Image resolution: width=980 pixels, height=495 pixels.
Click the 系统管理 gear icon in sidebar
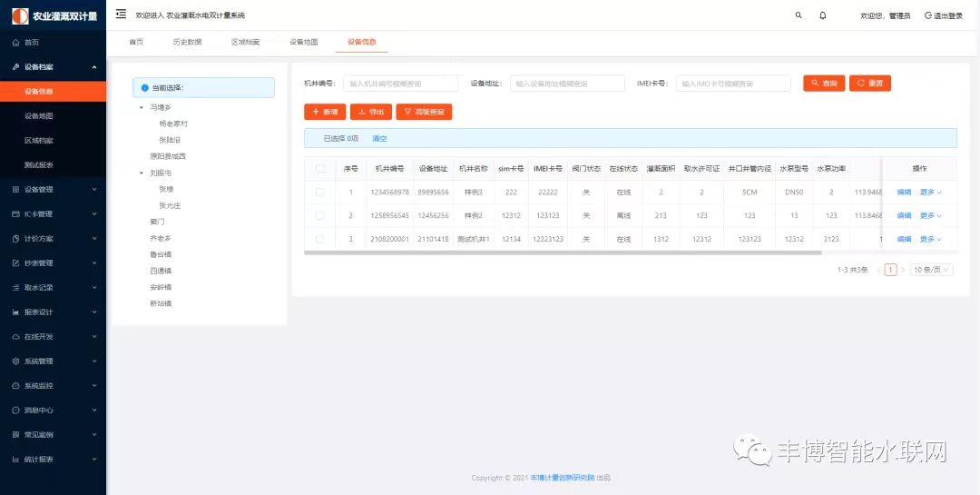tap(15, 361)
